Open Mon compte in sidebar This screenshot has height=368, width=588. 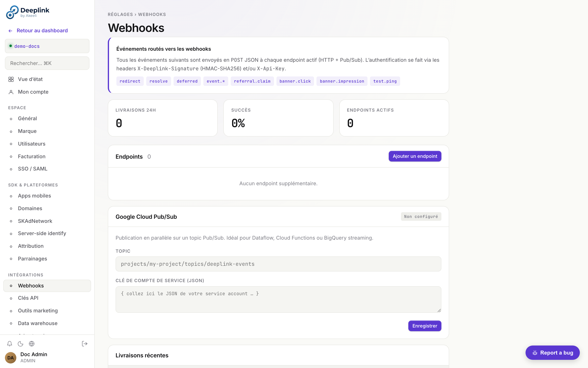click(47, 92)
